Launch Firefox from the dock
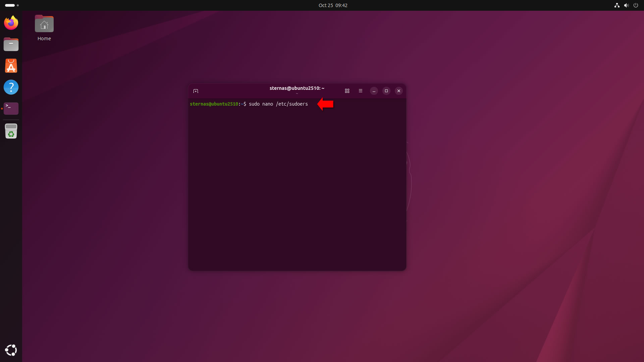The height and width of the screenshot is (362, 644). point(11,23)
